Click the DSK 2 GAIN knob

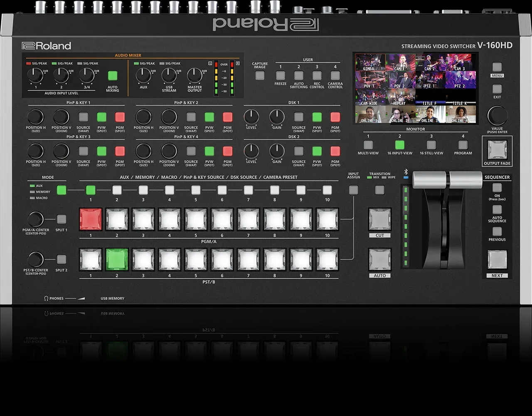pyautogui.click(x=277, y=151)
